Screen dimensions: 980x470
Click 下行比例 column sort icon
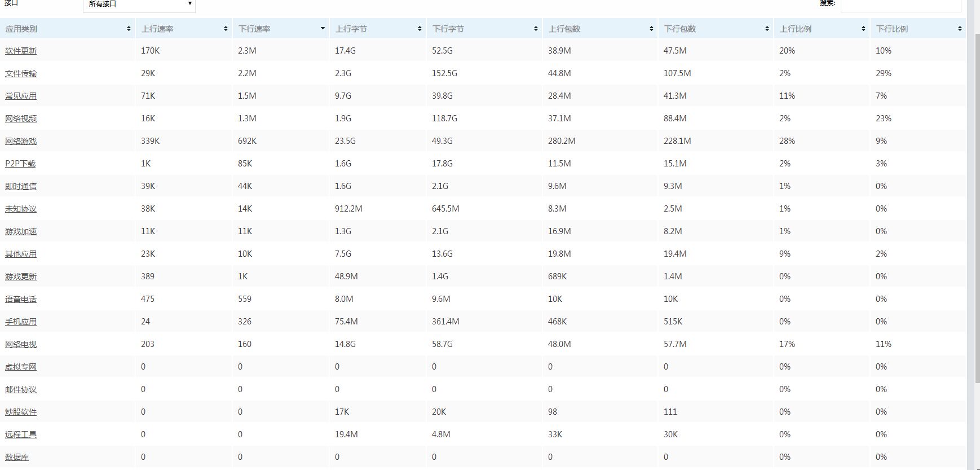(x=960, y=29)
